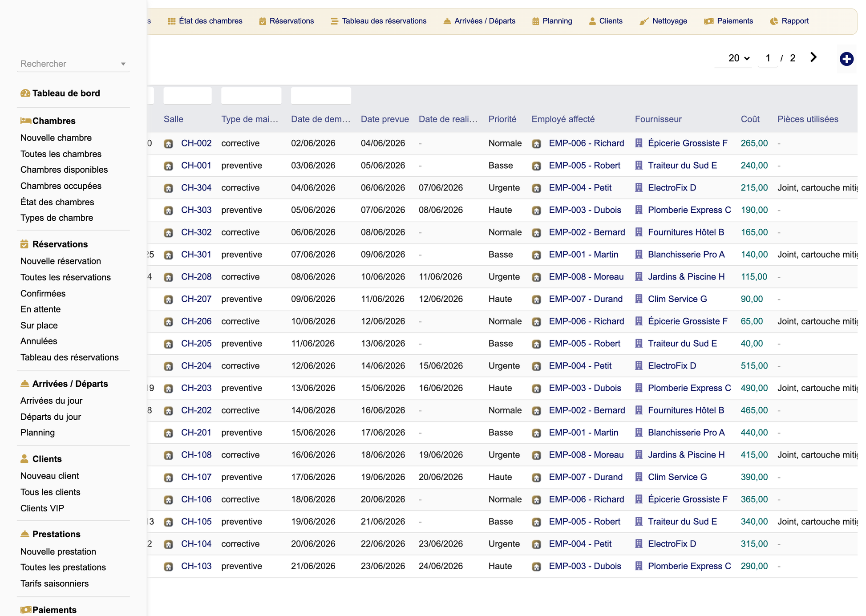Click the room icon beside CH-206
Image resolution: width=866 pixels, height=616 pixels.
point(168,322)
